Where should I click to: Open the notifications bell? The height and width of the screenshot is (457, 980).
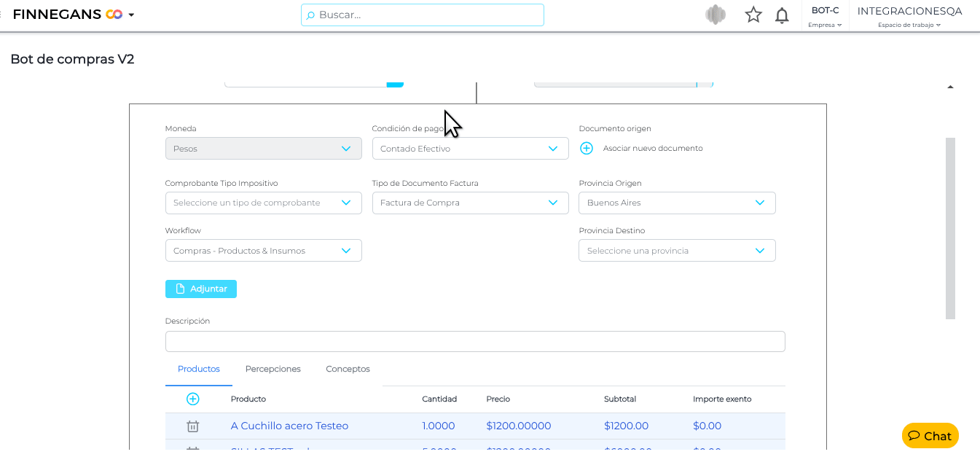point(782,15)
